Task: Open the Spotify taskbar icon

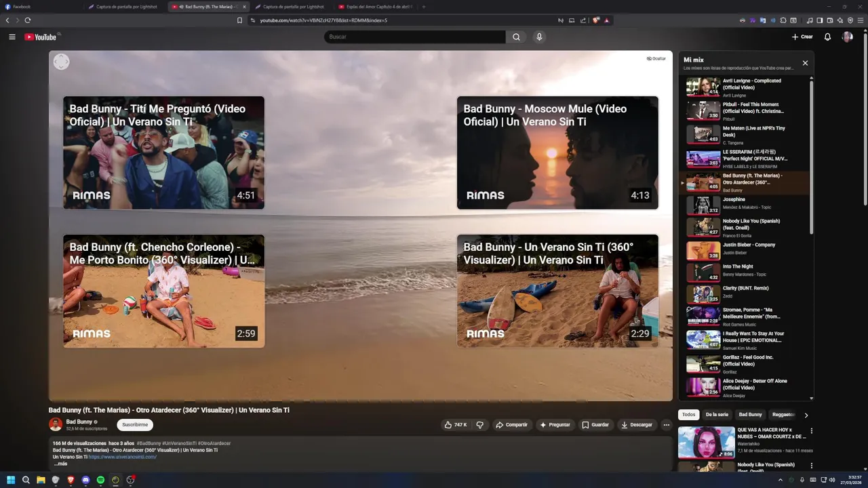Action: pos(100,480)
